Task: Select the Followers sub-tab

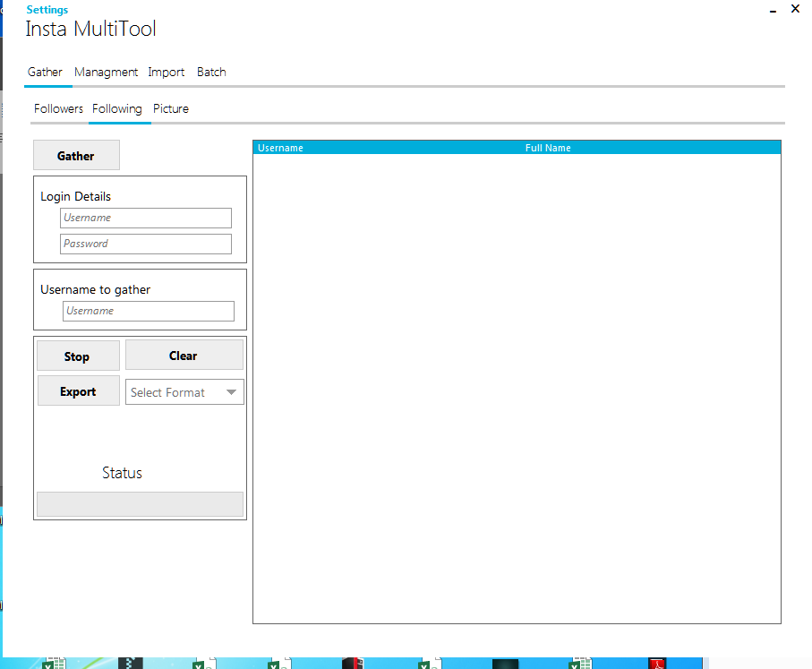Action: [58, 109]
